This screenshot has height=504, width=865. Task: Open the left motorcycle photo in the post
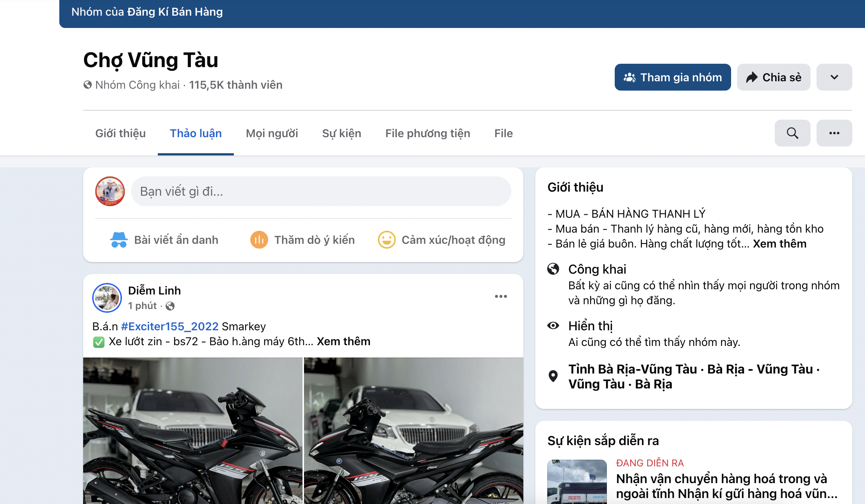tap(192, 429)
